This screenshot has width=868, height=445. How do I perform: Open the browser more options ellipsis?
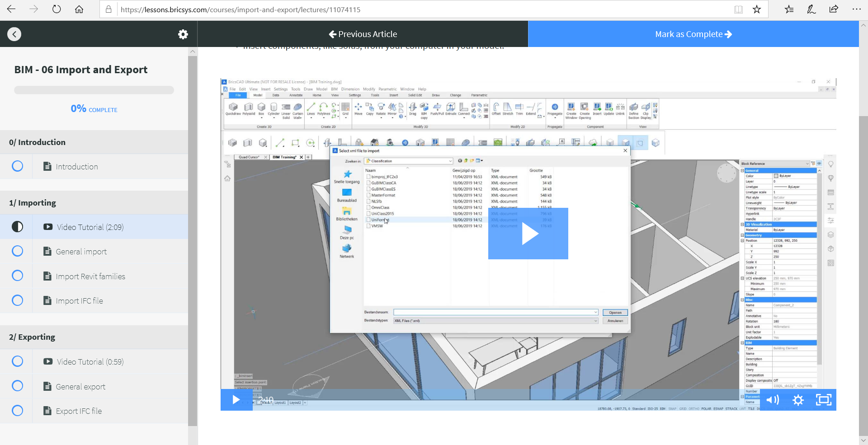856,9
